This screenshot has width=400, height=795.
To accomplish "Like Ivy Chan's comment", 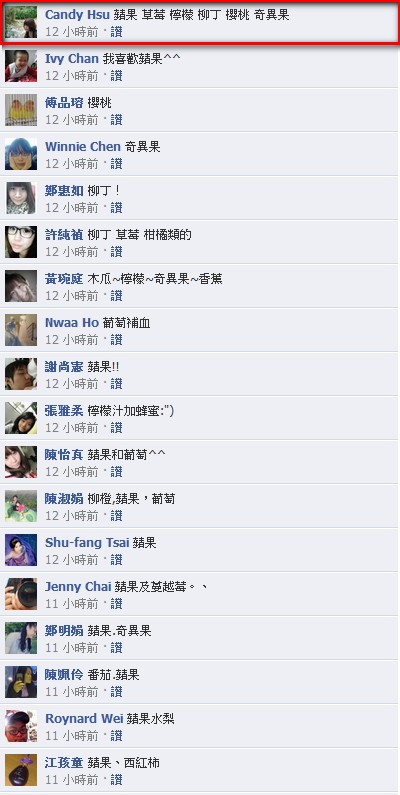I will (117, 76).
